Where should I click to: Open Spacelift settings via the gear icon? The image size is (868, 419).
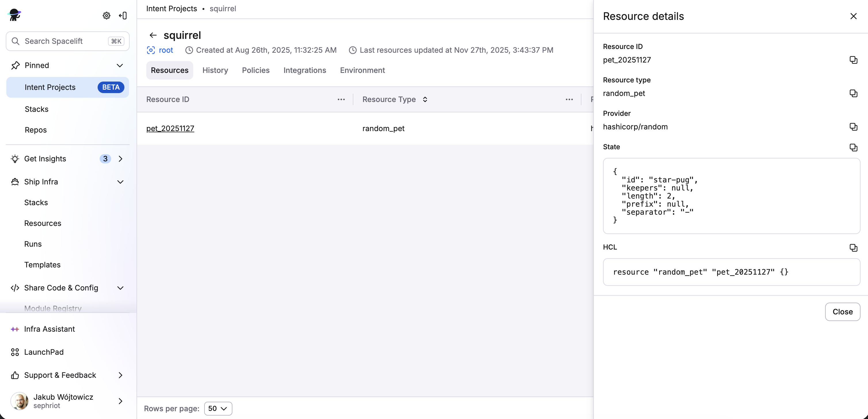click(x=107, y=16)
